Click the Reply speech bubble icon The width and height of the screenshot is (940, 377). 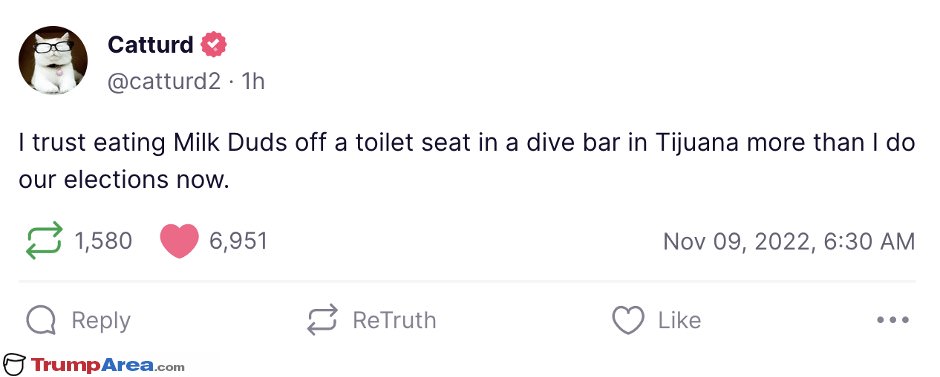coord(41,321)
